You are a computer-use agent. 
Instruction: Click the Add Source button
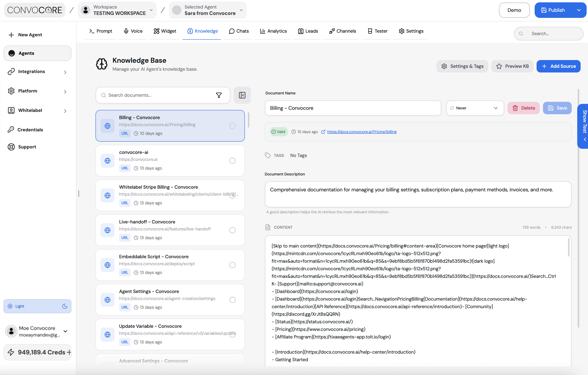pyautogui.click(x=559, y=66)
